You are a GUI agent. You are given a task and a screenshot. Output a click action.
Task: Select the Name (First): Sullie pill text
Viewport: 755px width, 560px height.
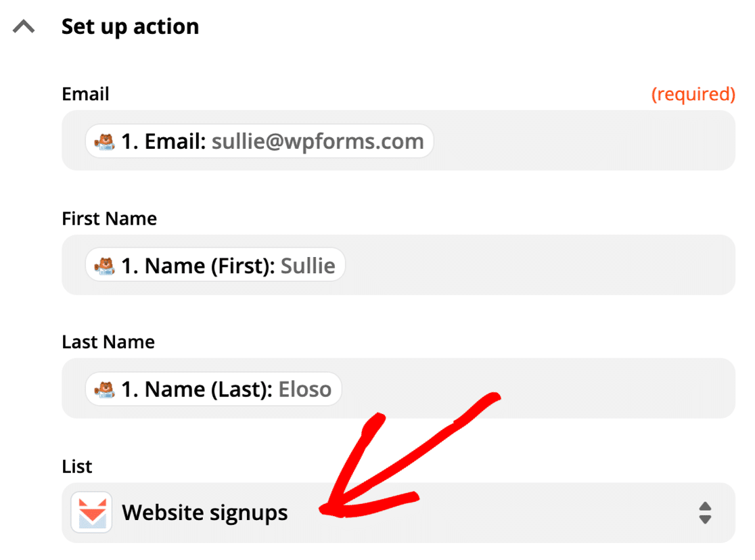(228, 266)
